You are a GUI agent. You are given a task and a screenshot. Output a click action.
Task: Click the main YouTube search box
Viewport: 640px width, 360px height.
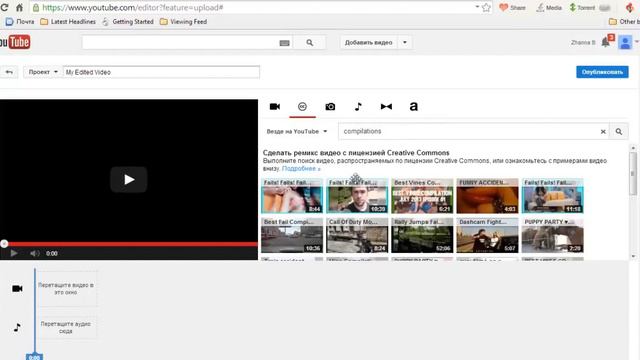pos(180,42)
